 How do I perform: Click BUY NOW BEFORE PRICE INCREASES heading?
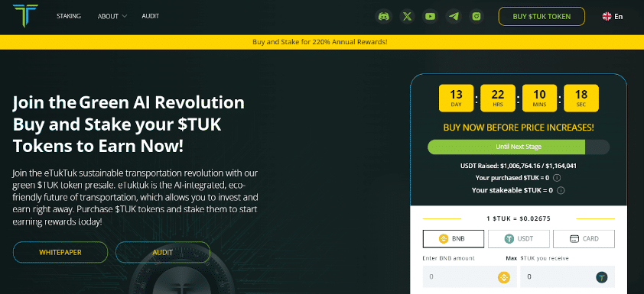(x=519, y=128)
